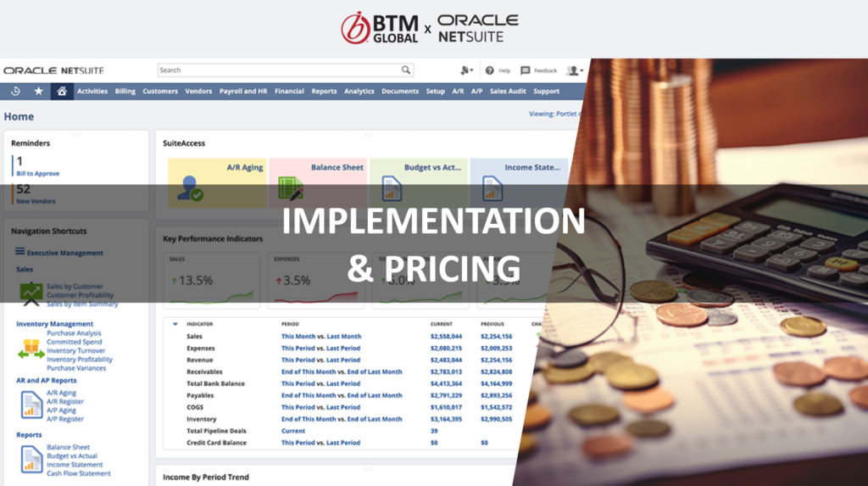Click the Balance Sheet spreadsheet icon
Screen dimensions: 868x486
[x=291, y=187]
